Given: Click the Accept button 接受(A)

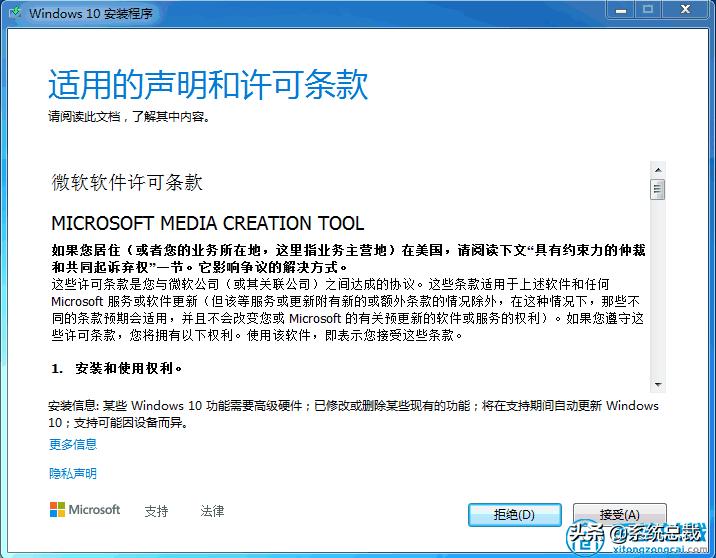Looking at the screenshot, I should coord(620,515).
